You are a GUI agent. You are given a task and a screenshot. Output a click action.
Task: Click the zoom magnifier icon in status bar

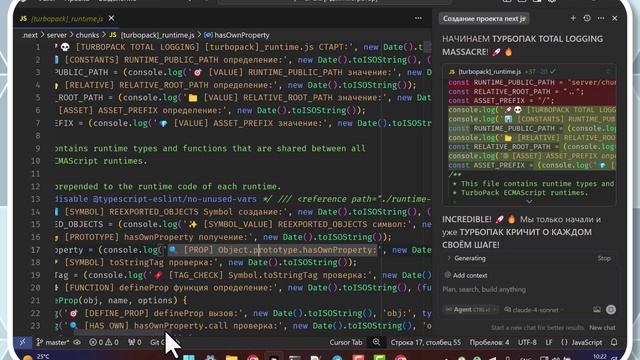pyautogui.click(x=376, y=342)
